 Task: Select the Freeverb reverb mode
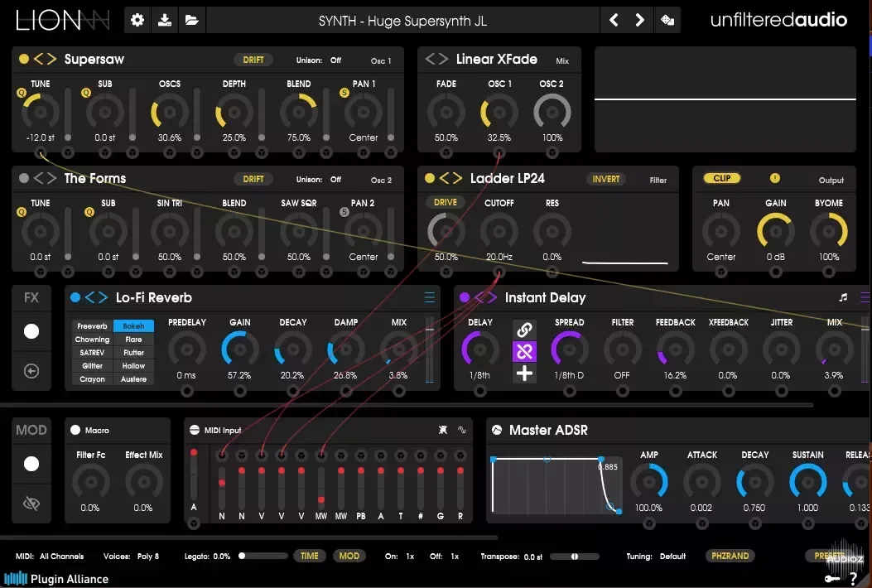[92, 326]
